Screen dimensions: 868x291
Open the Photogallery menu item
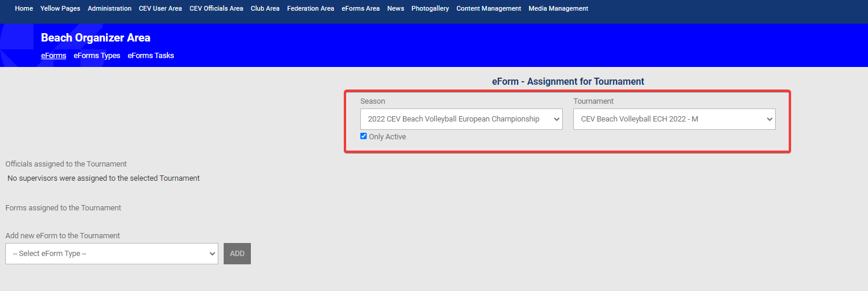(x=430, y=8)
